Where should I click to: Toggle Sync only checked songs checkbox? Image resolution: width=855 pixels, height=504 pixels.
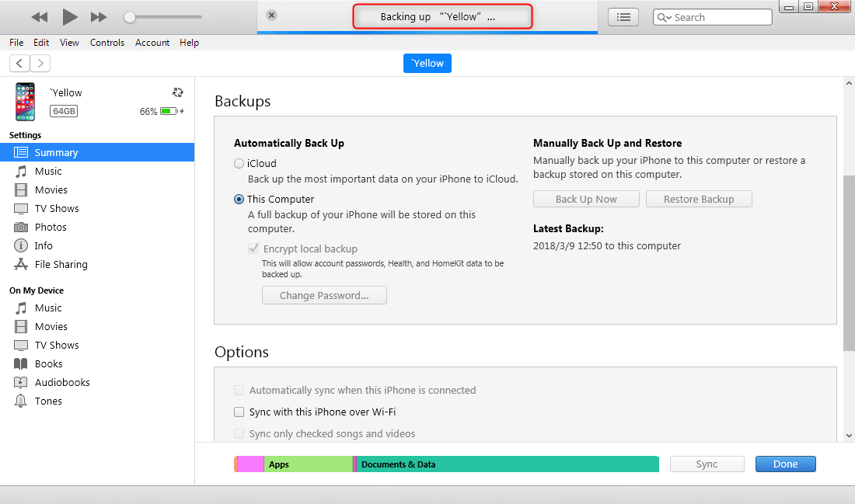239,433
